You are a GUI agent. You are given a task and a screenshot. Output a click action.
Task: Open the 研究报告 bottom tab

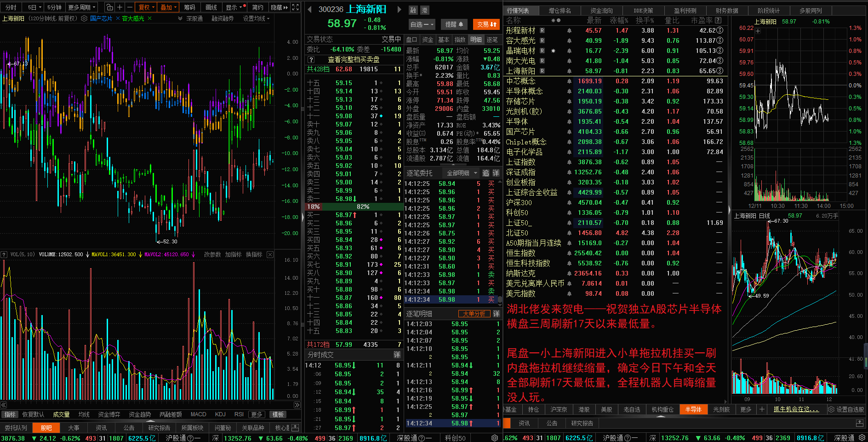[159, 428]
